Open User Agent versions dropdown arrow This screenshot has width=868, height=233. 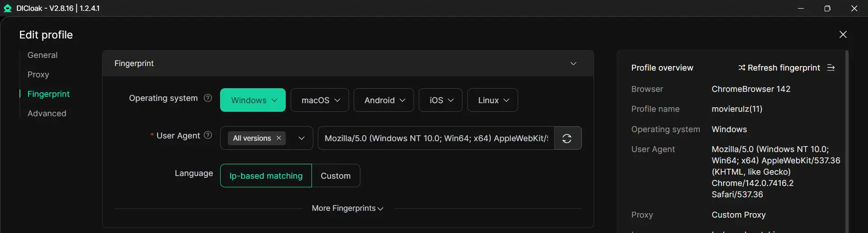302,138
